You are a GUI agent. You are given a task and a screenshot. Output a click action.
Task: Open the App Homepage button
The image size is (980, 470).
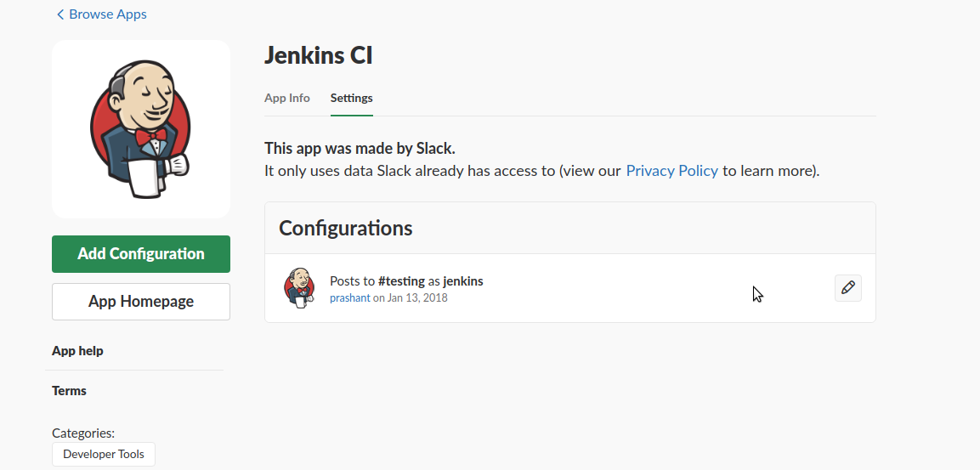141,301
